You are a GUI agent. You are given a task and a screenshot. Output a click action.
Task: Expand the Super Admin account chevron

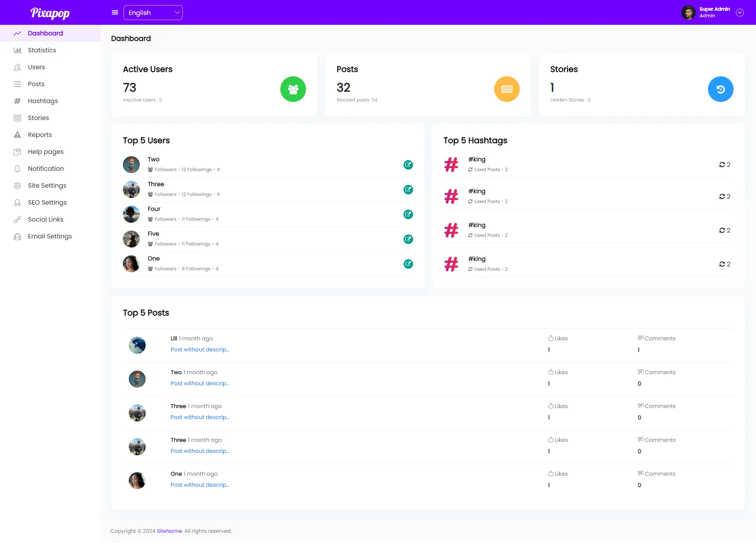click(x=740, y=13)
